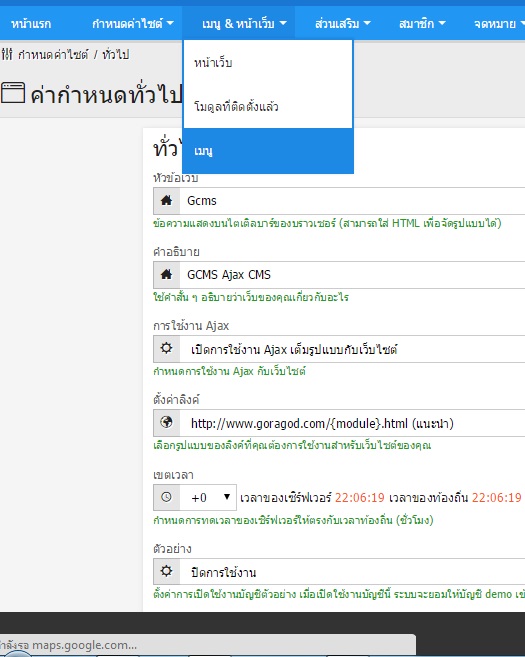Click the GCMS Ajax CMS description field

(x=352, y=275)
